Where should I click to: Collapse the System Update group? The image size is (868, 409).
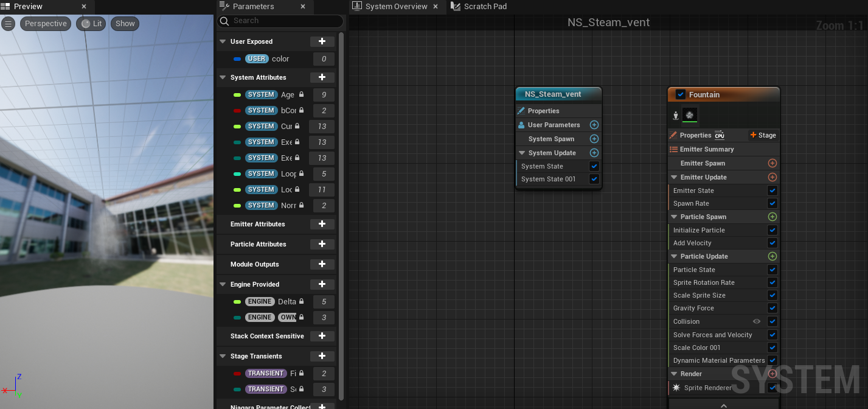click(x=522, y=153)
